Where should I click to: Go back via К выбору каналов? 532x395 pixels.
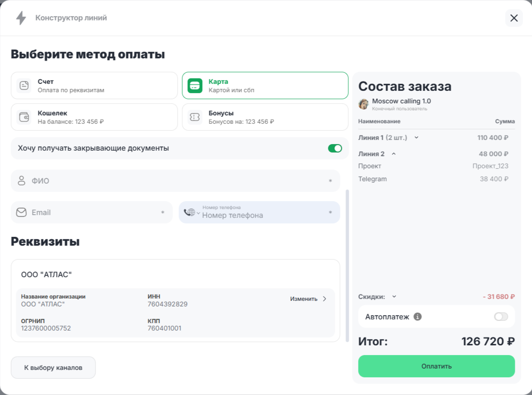[53, 368]
